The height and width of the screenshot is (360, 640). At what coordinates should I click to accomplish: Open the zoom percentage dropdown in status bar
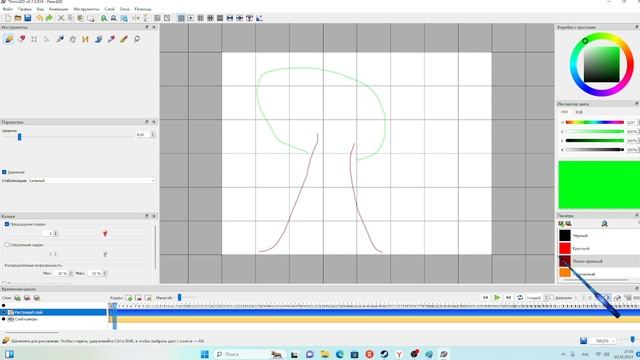604,340
